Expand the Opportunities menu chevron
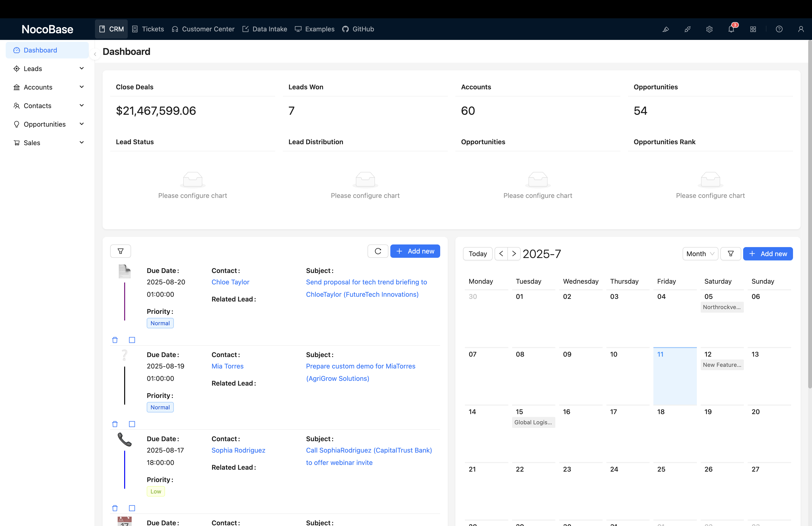 pyautogui.click(x=81, y=124)
